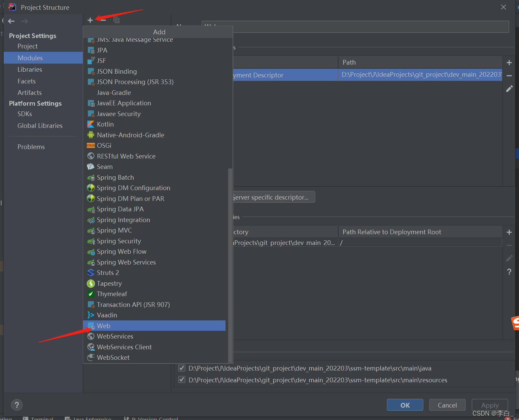Click the facet Name input field
The image size is (519, 420).
tap(355, 27)
